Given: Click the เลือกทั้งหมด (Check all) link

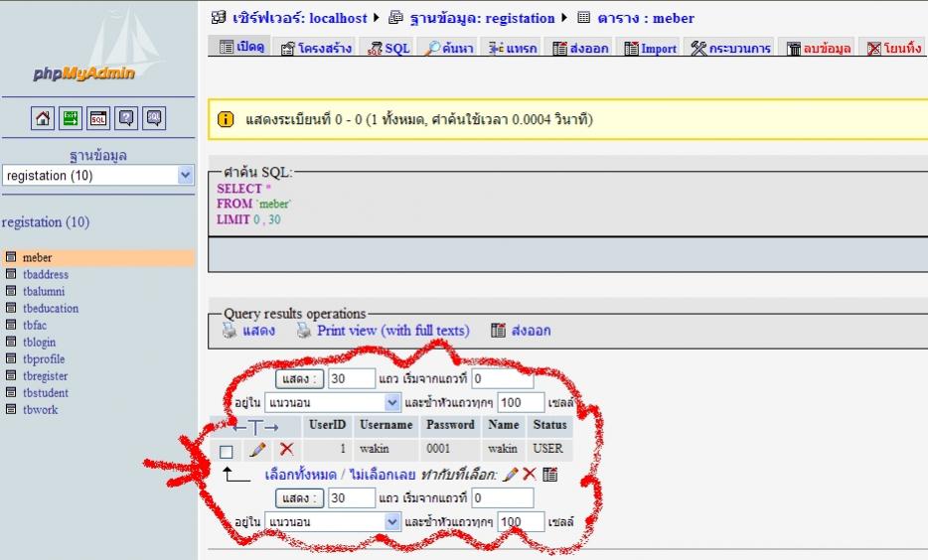Looking at the screenshot, I should click(301, 475).
